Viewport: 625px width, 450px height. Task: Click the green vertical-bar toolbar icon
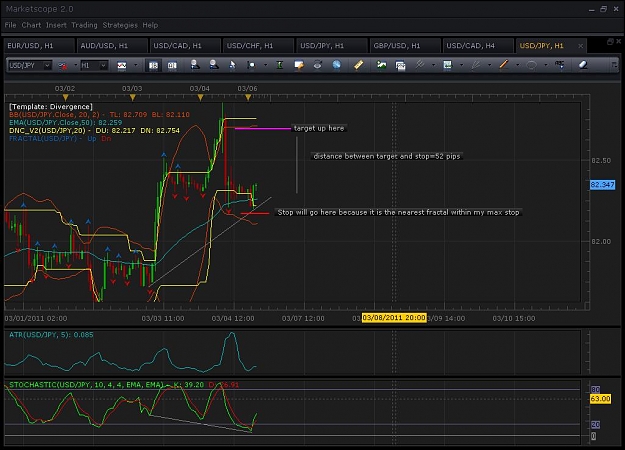(280, 65)
